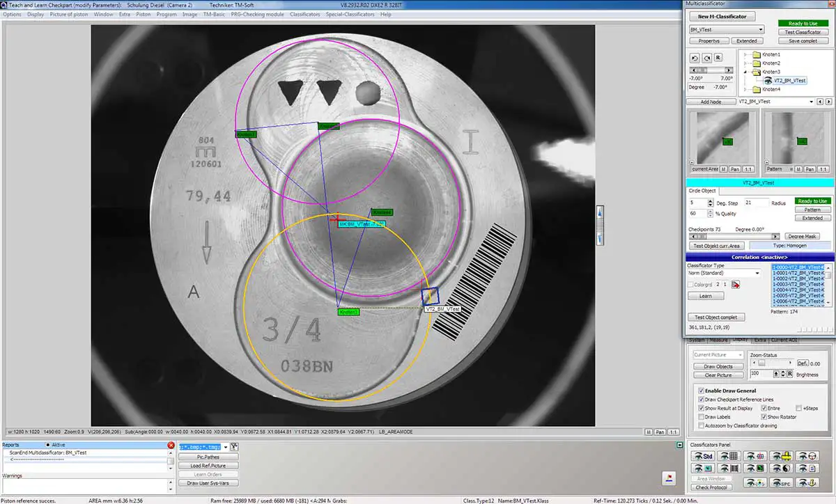
Task: Select the green picture classificator icon
Action: pos(755,468)
